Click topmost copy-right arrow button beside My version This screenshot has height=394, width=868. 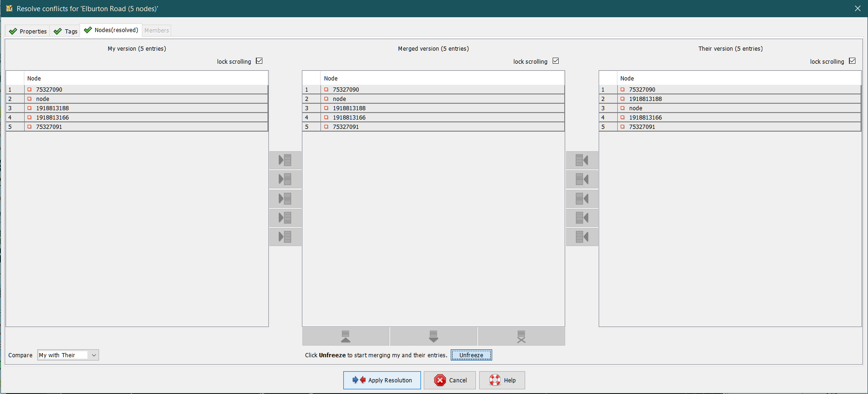285,160
